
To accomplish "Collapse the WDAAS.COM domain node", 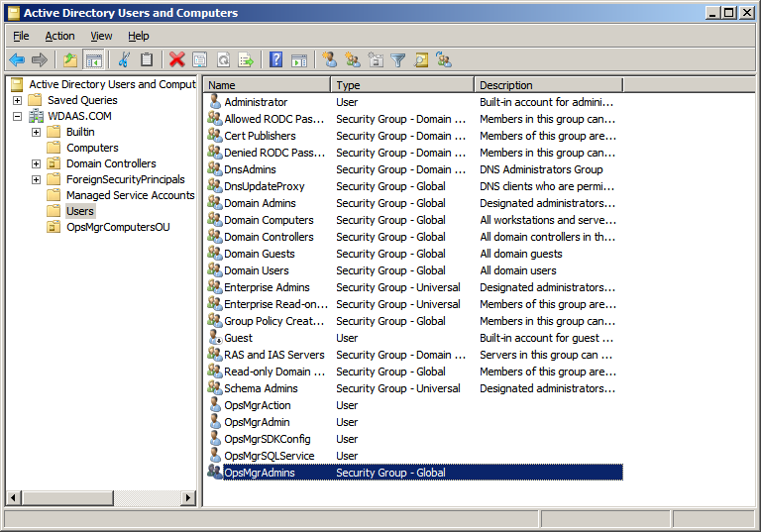I will tap(18, 117).
